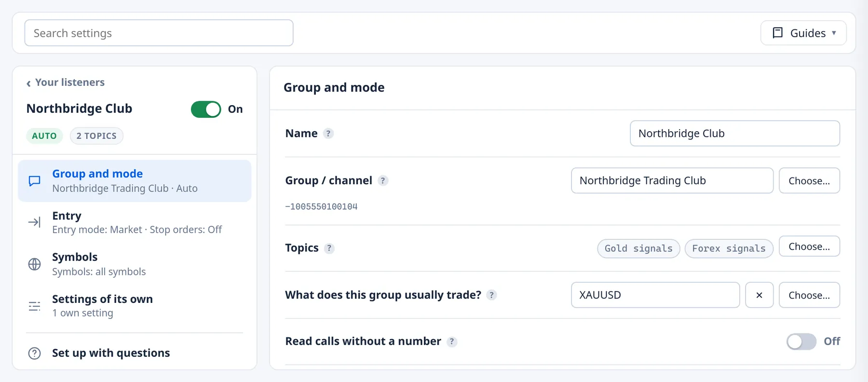The image size is (868, 382).
Task: Clear the XAUUSD value with the X button
Action: (759, 295)
